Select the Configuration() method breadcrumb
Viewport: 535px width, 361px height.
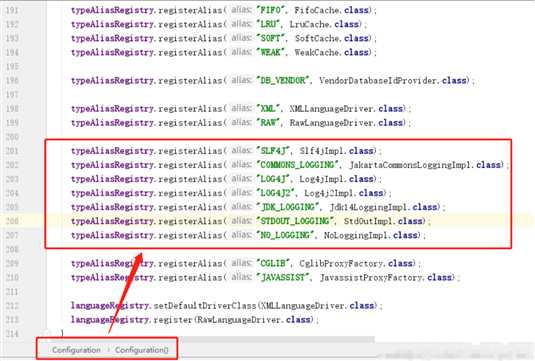142,350
